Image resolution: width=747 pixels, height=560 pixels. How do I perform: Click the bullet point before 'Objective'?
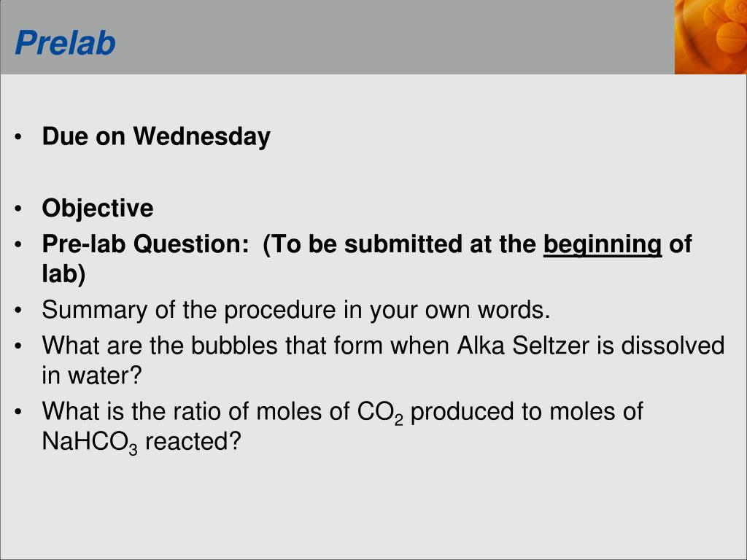tap(18, 209)
